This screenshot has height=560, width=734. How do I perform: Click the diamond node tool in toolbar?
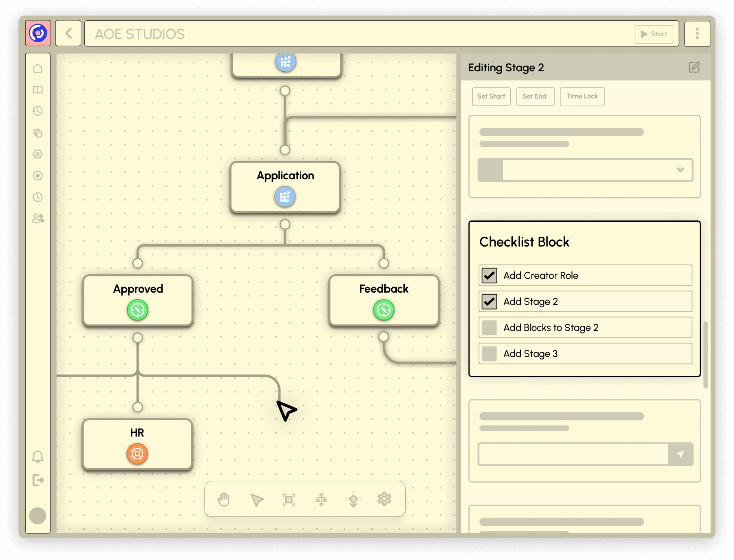tap(353, 500)
